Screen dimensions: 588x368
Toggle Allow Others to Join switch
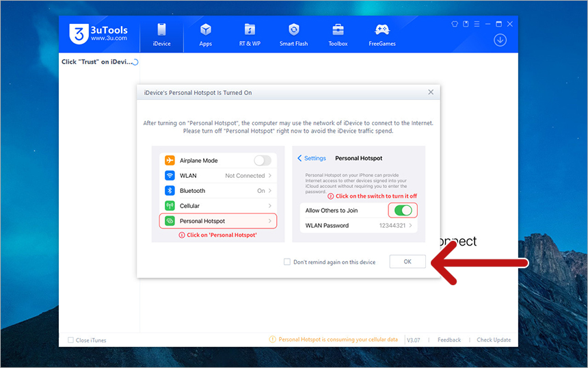point(403,211)
